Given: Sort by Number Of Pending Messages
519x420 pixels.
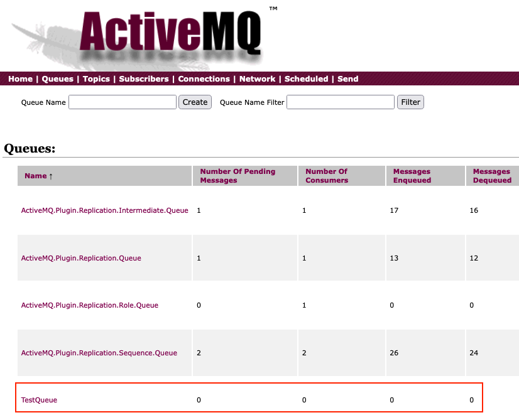Looking at the screenshot, I should (x=238, y=176).
